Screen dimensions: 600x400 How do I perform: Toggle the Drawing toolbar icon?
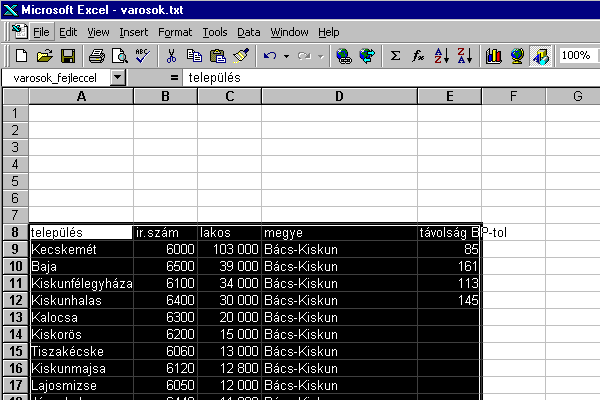[x=540, y=56]
